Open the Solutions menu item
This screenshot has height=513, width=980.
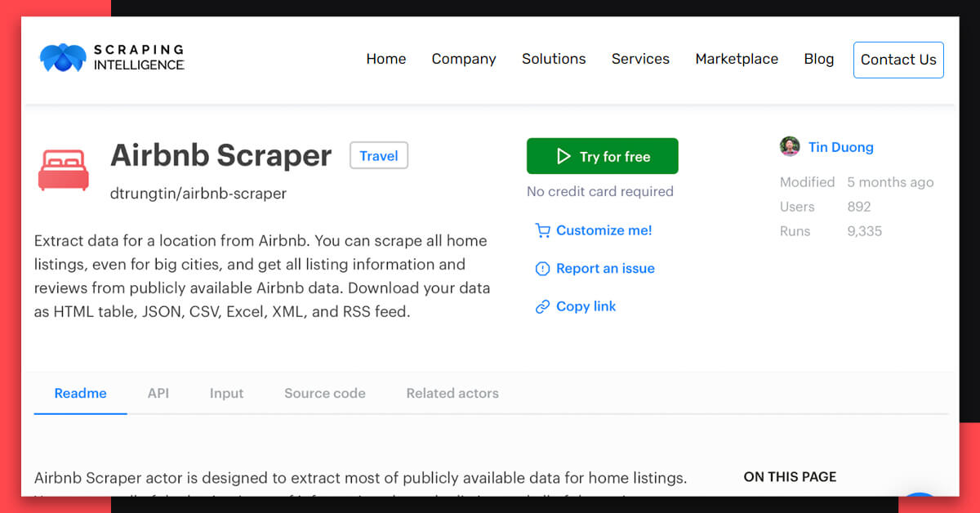(554, 59)
